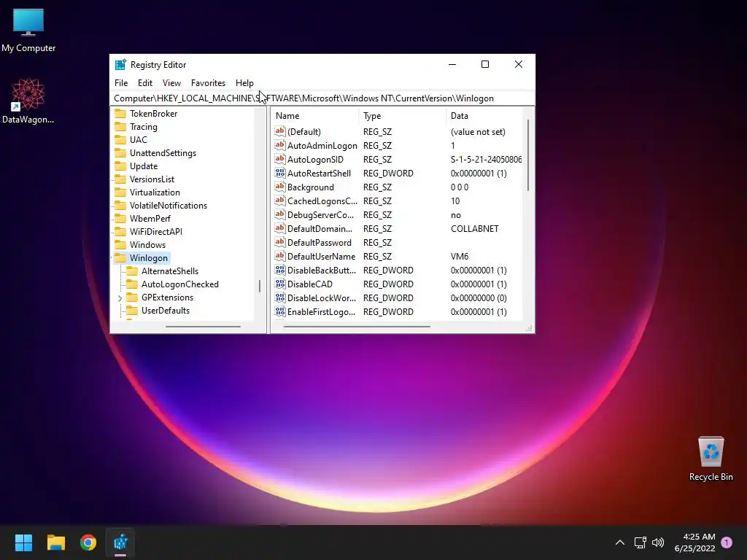
Task: Select the AutoLogonSID value
Action: coord(315,160)
